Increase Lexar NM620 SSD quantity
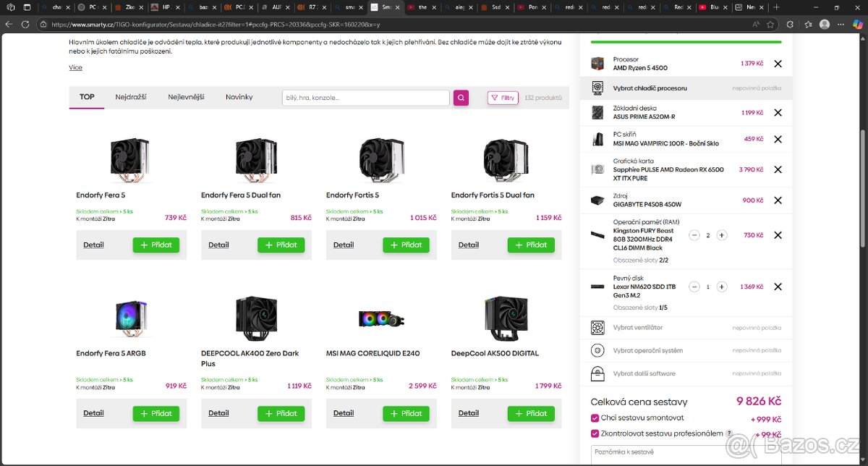The width and height of the screenshot is (868, 466). [721, 287]
